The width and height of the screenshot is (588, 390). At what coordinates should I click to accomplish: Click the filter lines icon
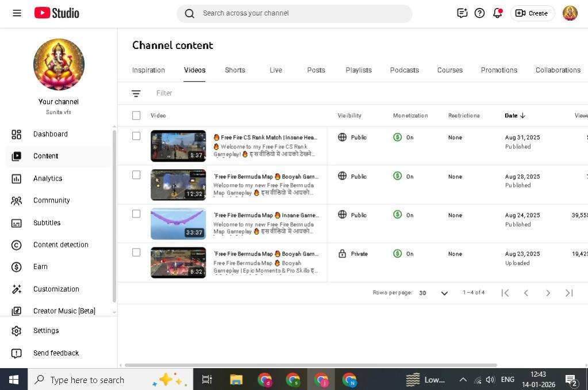[136, 93]
